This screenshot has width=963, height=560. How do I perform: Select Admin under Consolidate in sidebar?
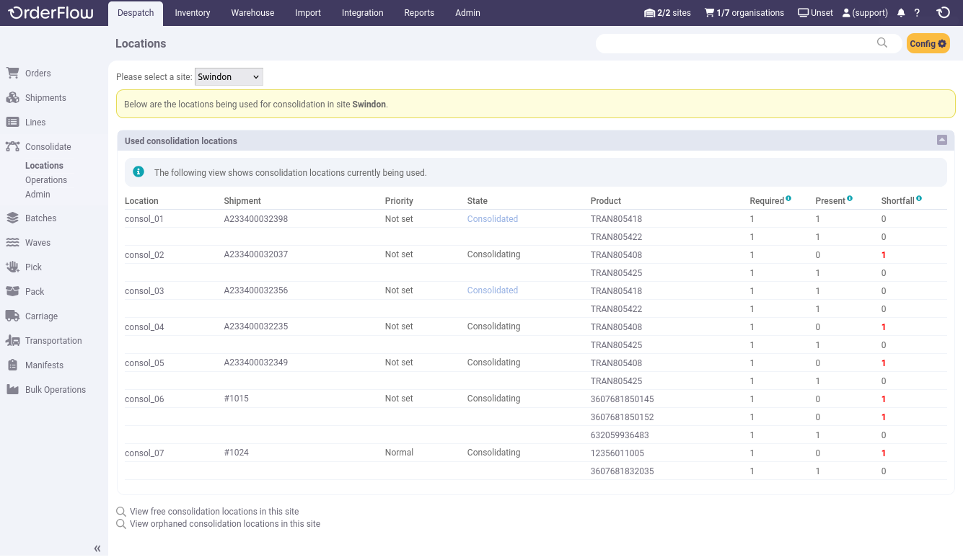coord(38,195)
